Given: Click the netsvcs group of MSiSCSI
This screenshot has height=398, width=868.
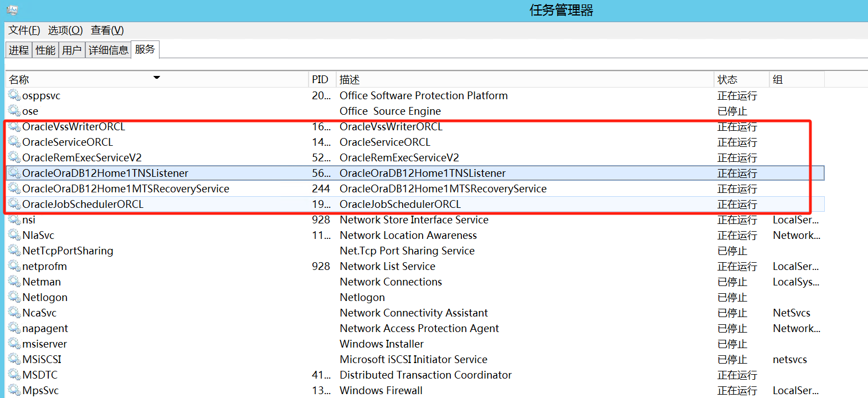Looking at the screenshot, I should [x=790, y=359].
